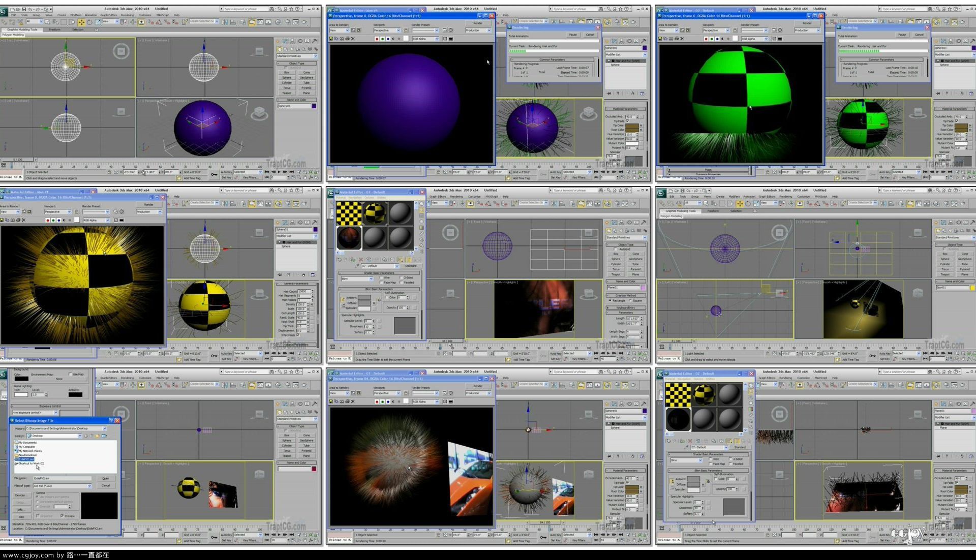Toggle red channel in purple sphere render window
The image size is (976, 560).
(x=377, y=39)
